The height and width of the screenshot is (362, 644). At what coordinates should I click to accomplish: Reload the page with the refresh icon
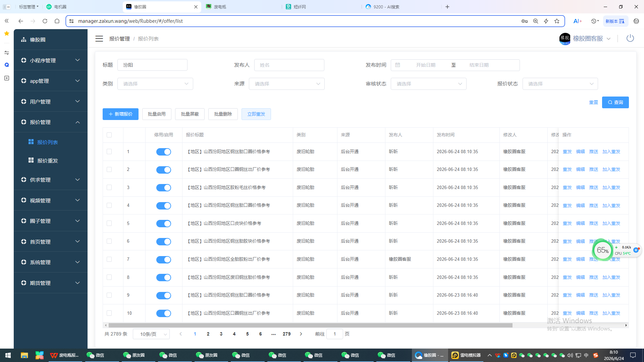pyautogui.click(x=45, y=21)
